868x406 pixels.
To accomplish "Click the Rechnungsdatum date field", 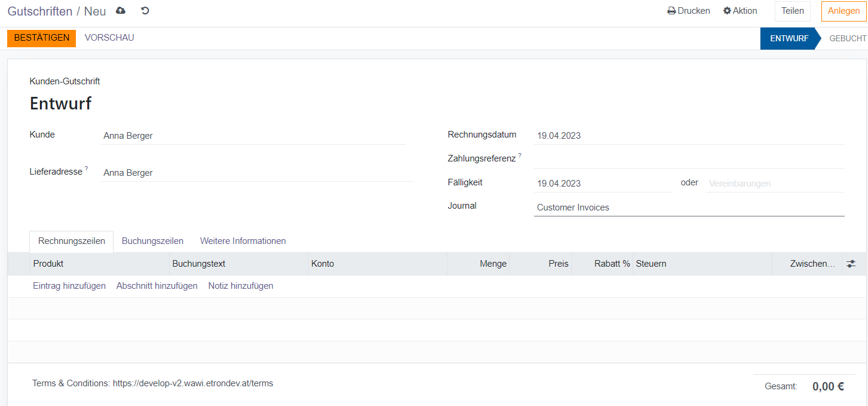I will tap(688, 136).
